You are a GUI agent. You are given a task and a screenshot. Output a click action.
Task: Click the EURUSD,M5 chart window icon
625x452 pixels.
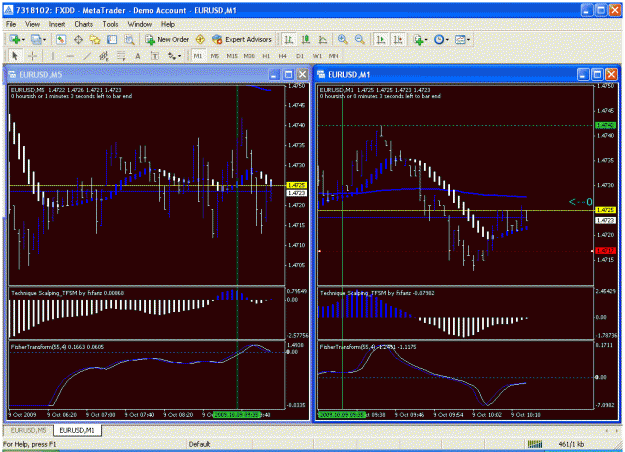(12, 75)
